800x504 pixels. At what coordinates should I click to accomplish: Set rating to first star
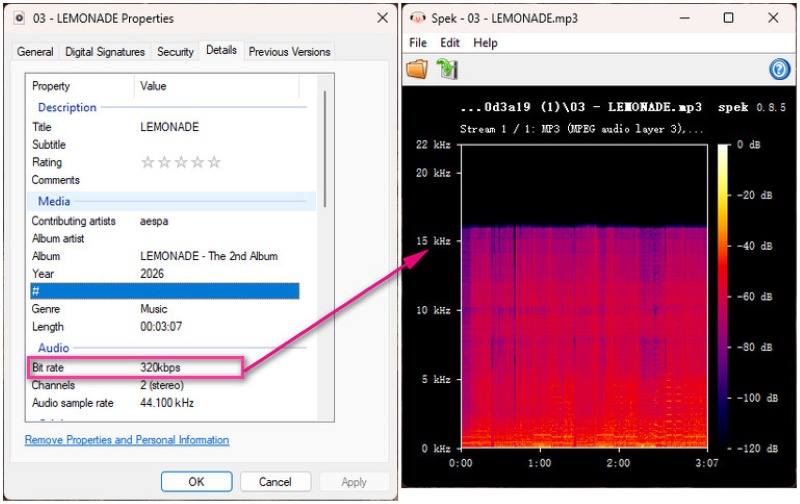(148, 162)
